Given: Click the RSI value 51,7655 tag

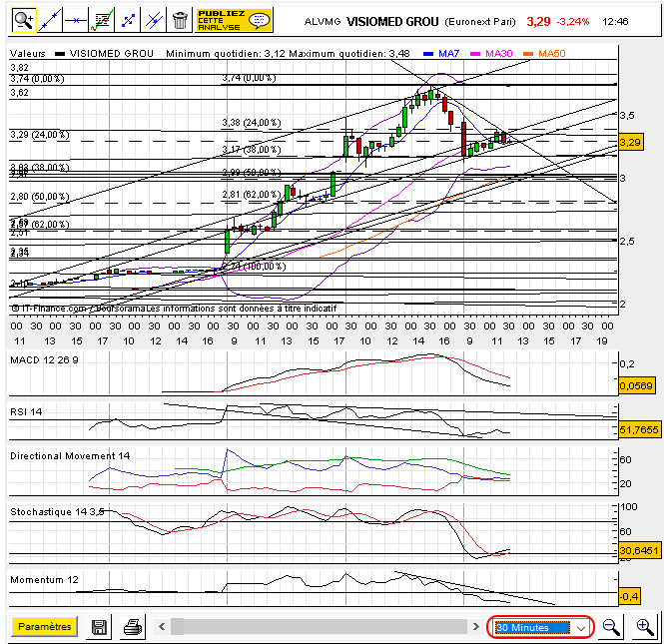Looking at the screenshot, I should pyautogui.click(x=639, y=429).
